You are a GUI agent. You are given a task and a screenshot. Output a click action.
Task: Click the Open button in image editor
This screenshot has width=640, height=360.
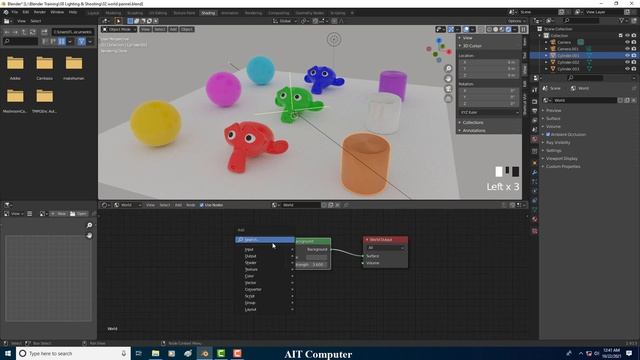pyautogui.click(x=79, y=213)
